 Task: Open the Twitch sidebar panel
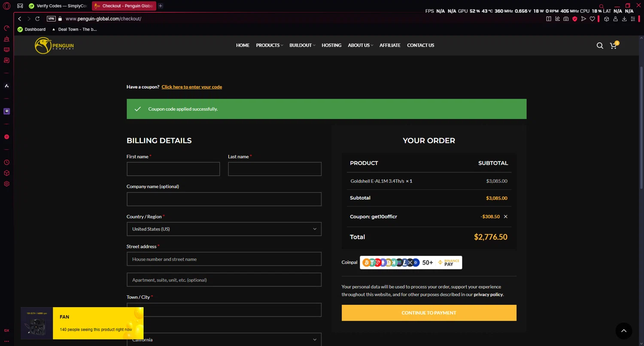click(x=6, y=111)
